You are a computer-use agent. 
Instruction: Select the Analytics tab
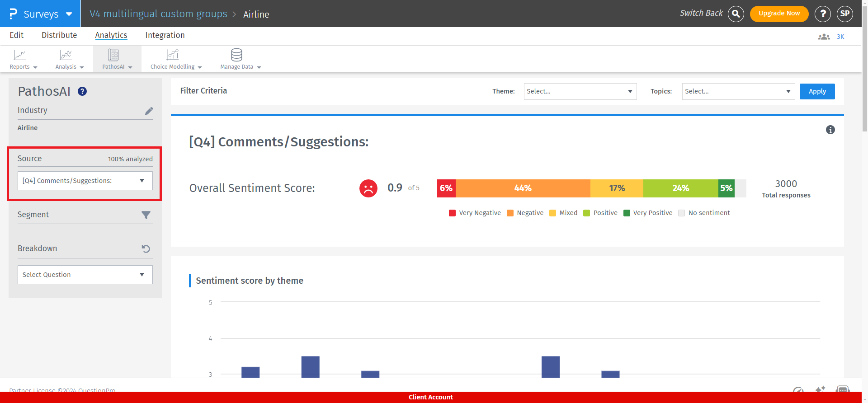111,35
